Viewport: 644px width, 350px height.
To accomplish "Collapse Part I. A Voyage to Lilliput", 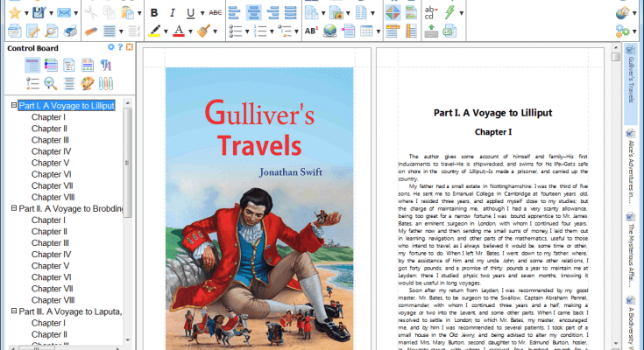I will [x=13, y=105].
